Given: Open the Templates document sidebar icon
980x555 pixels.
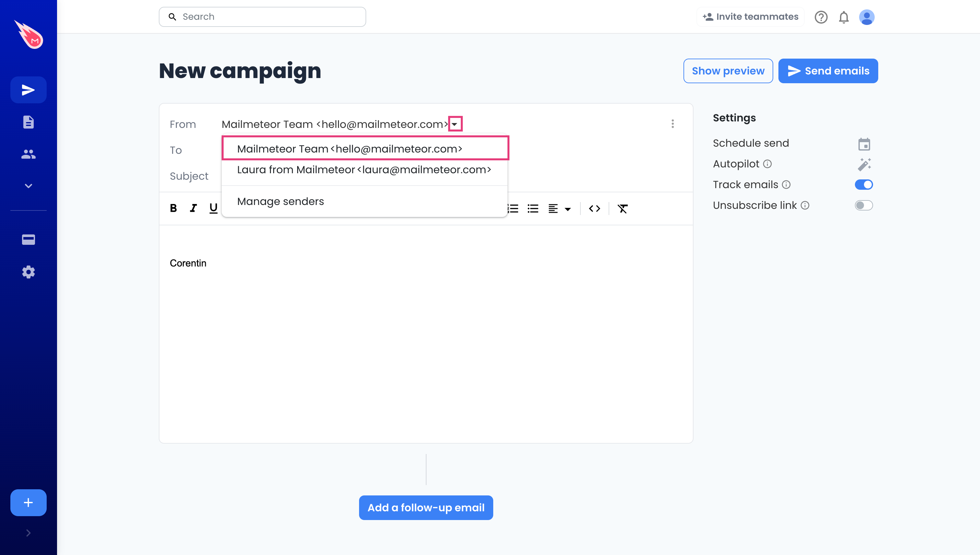Looking at the screenshot, I should point(28,122).
